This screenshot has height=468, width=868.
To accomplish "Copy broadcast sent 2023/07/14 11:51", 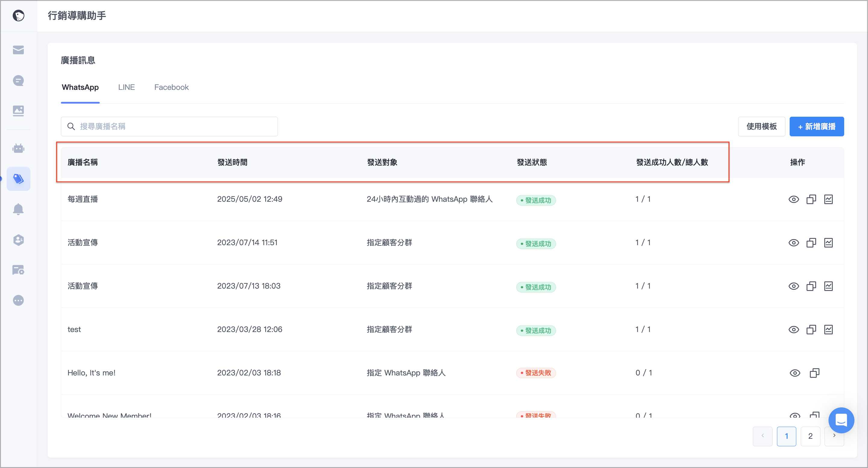I will pyautogui.click(x=811, y=243).
